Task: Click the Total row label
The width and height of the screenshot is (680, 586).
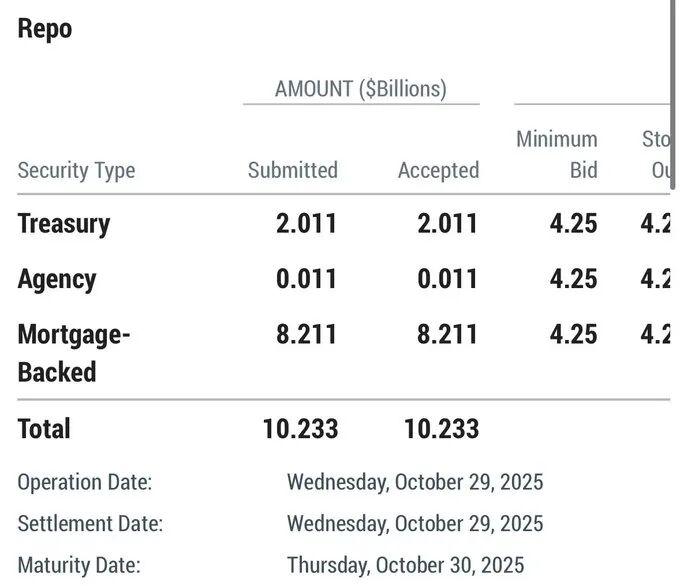Action: (44, 429)
